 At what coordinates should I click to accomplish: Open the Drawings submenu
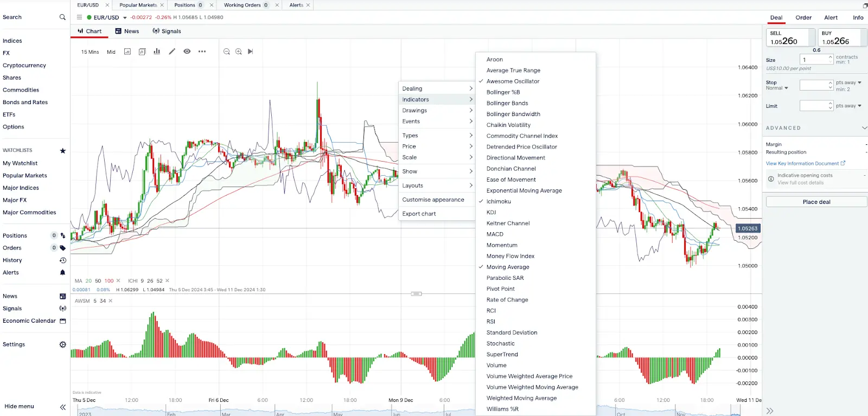coord(437,111)
